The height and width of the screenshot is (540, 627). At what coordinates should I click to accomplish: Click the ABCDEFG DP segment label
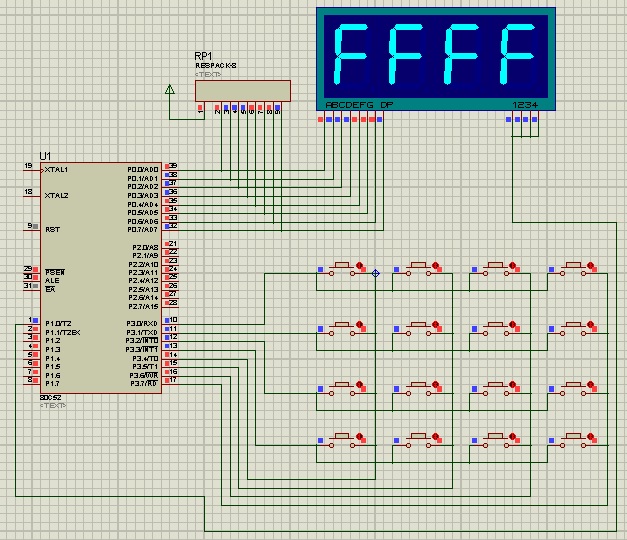click(359, 105)
